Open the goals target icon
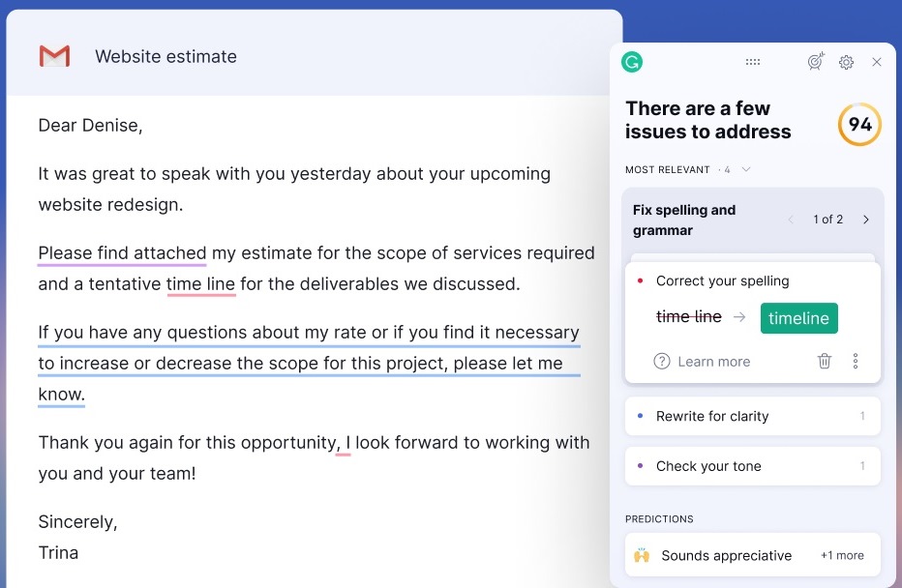The height and width of the screenshot is (588, 902). pos(816,62)
